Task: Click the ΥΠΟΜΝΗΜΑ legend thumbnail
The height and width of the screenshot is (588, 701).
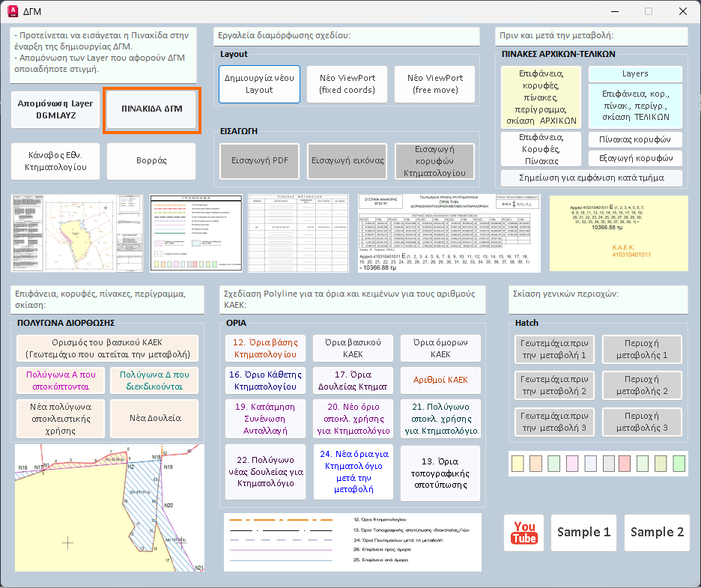Action: (196, 234)
